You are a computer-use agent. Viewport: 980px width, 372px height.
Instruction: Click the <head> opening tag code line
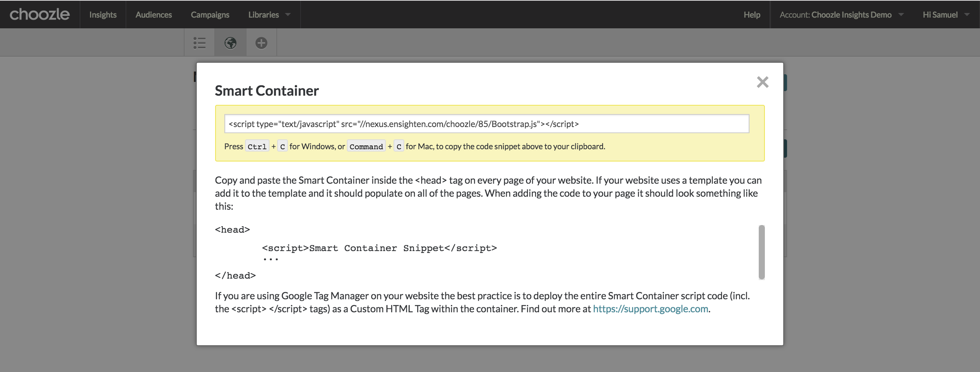(232, 230)
